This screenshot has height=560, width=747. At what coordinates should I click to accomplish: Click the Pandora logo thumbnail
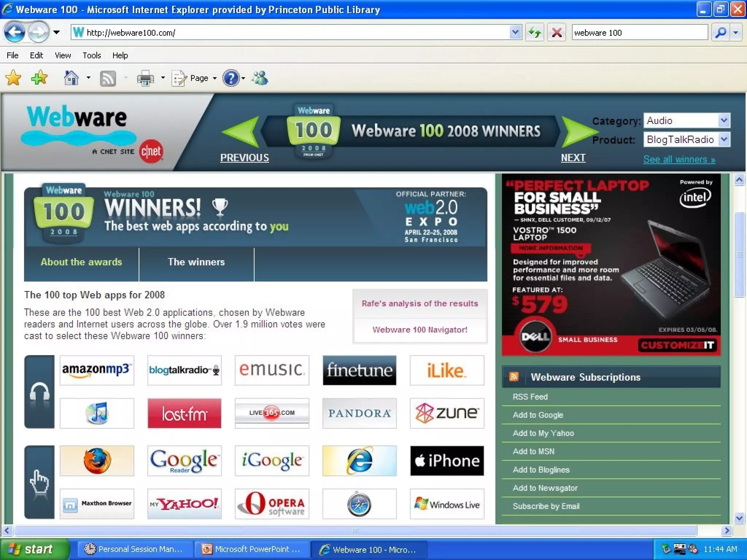click(x=359, y=413)
